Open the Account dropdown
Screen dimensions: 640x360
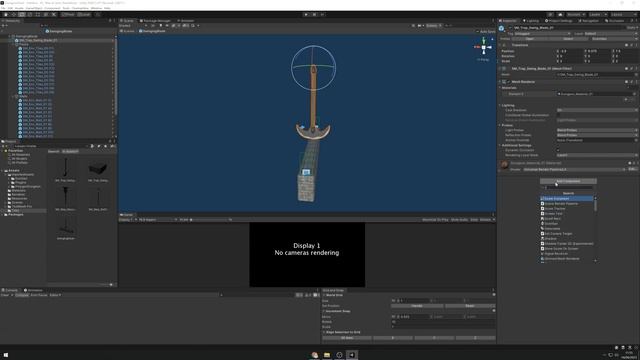(576, 14)
